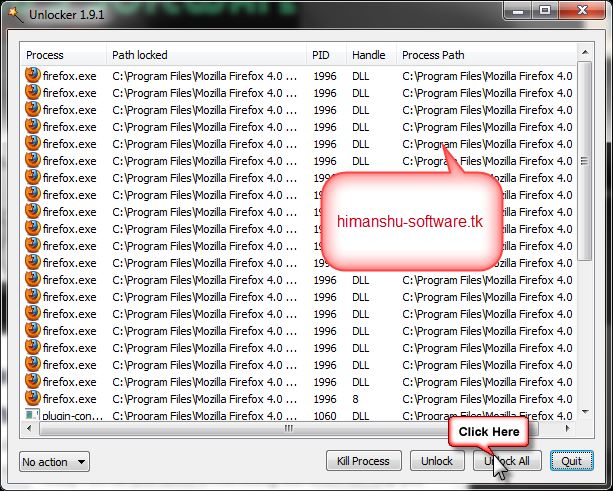The height and width of the screenshot is (491, 613).
Task: Sort by the Path locked column header
Action: [206, 55]
